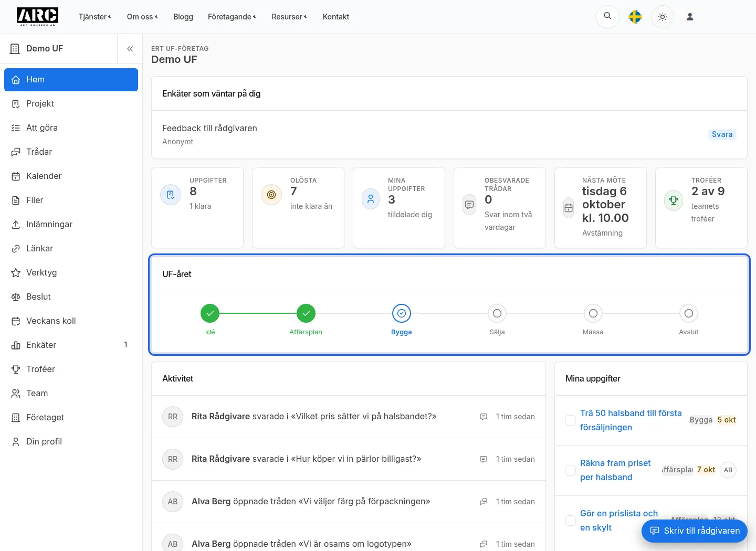The height and width of the screenshot is (551, 756).
Task: Check the Räkna fram priset checkbox
Action: pyautogui.click(x=571, y=470)
